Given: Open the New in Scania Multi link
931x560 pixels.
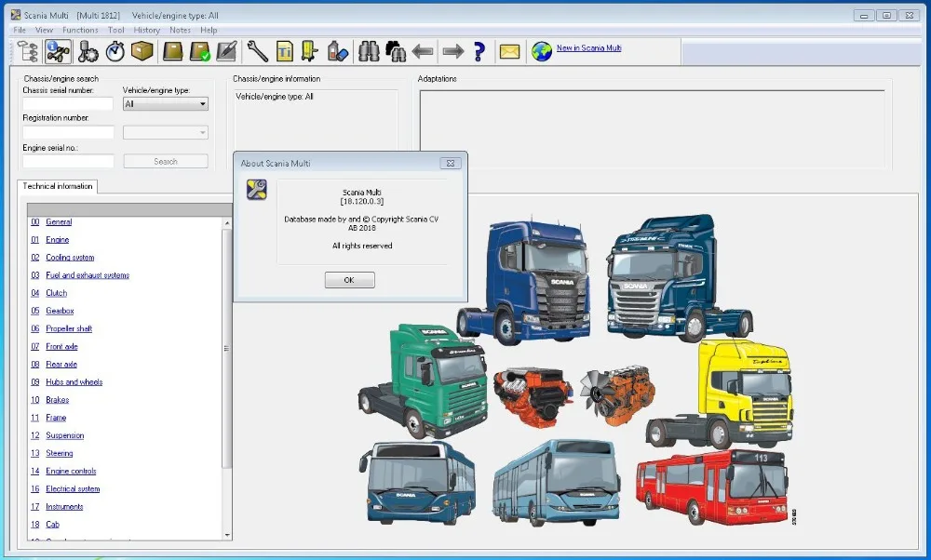Looking at the screenshot, I should click(x=588, y=48).
